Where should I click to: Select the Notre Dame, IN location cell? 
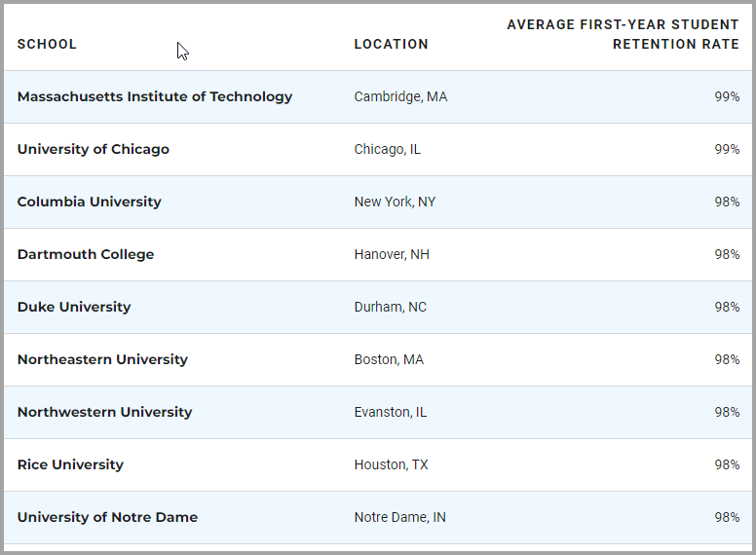coord(400,517)
